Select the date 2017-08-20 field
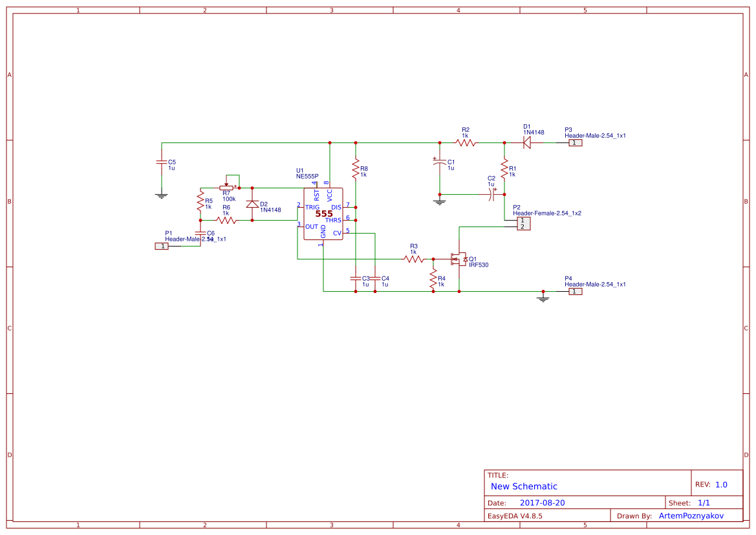The width and height of the screenshot is (756, 535). pos(542,503)
